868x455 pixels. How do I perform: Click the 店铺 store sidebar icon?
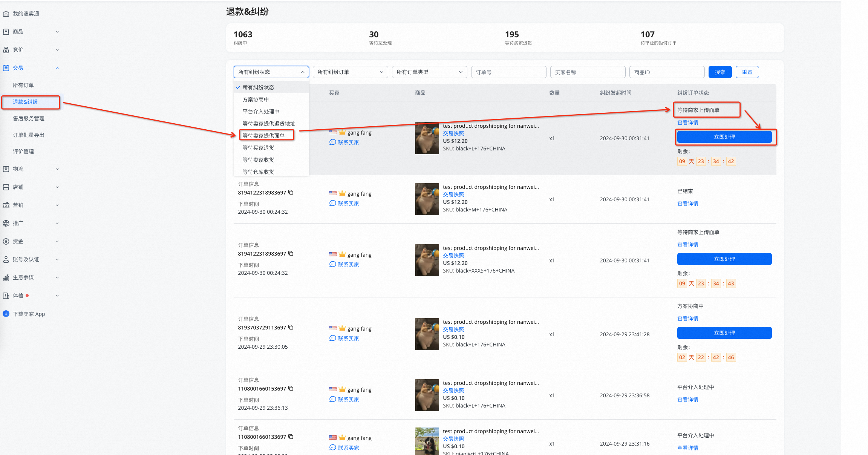(x=6, y=187)
